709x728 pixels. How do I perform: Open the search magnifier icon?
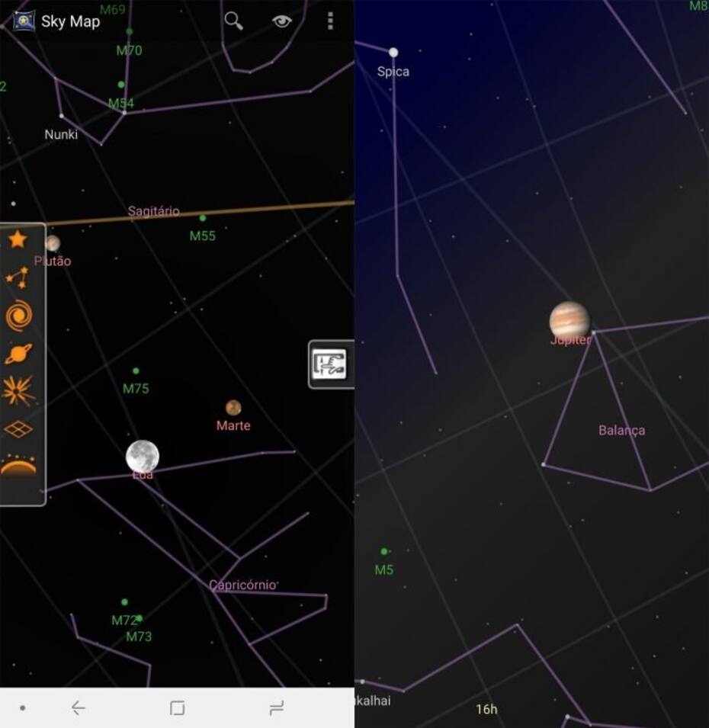pyautogui.click(x=233, y=21)
